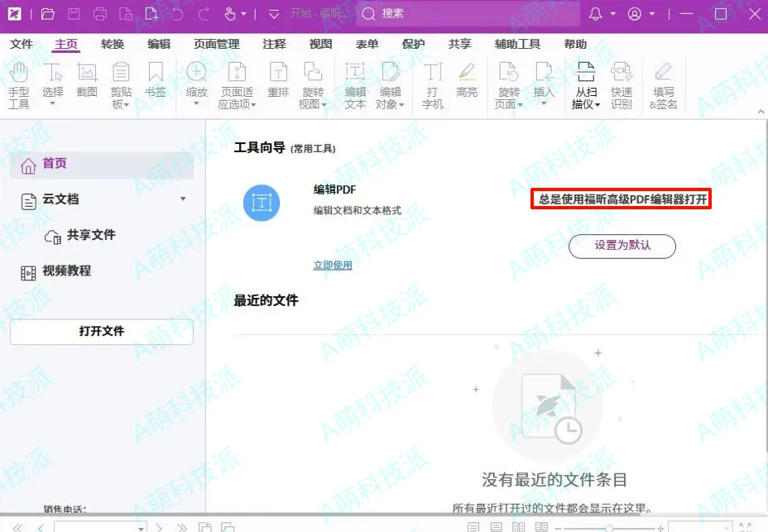Select the 手型工具 hand tool

pyautogui.click(x=19, y=85)
